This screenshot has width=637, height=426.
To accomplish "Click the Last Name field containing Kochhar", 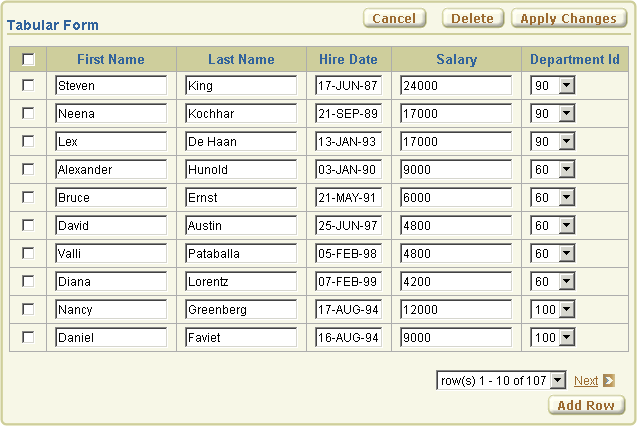I will point(241,113).
